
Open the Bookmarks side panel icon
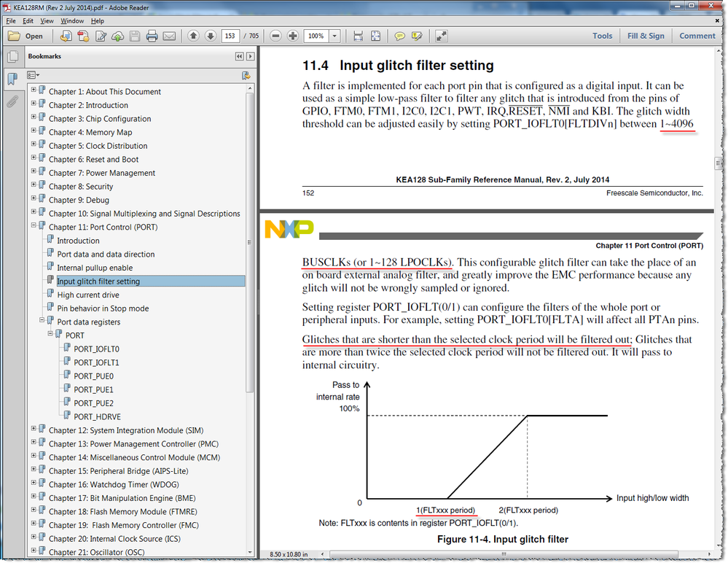pyautogui.click(x=12, y=79)
